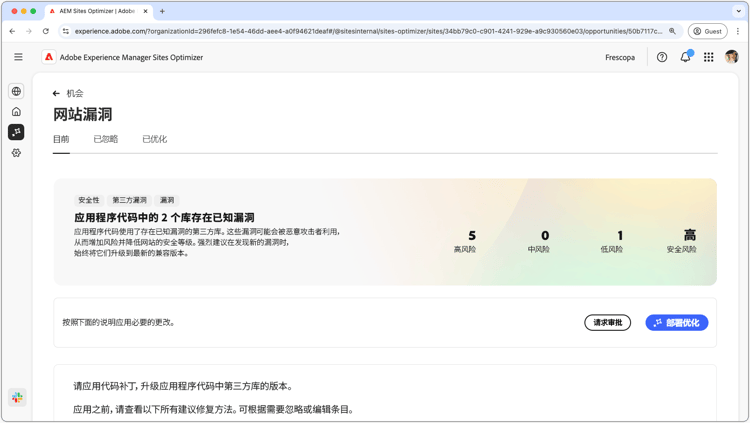Open the app switcher grid icon
Image resolution: width=750 pixels, height=423 pixels.
pyautogui.click(x=709, y=57)
